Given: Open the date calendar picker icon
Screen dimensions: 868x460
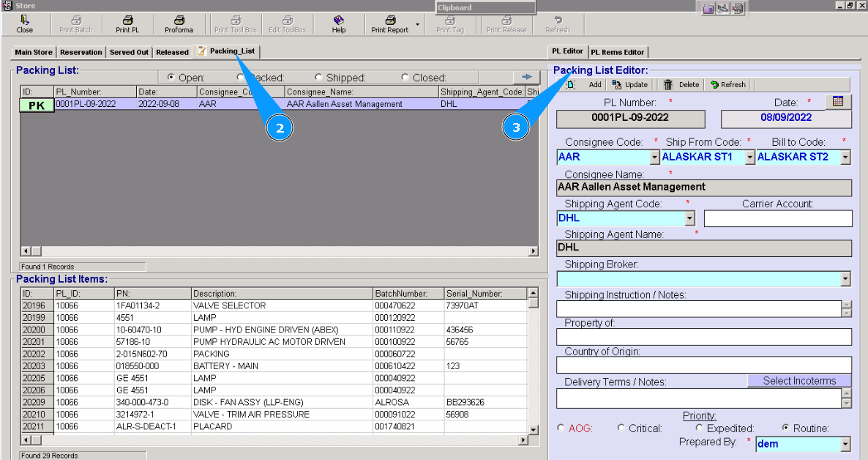Looking at the screenshot, I should pos(838,101).
